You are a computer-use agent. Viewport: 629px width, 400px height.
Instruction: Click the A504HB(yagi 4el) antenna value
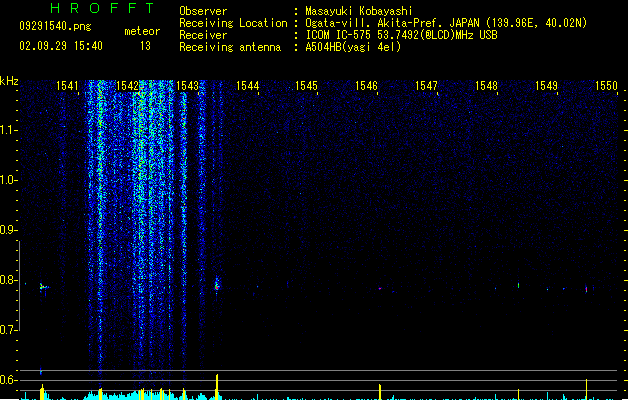[x=353, y=47]
